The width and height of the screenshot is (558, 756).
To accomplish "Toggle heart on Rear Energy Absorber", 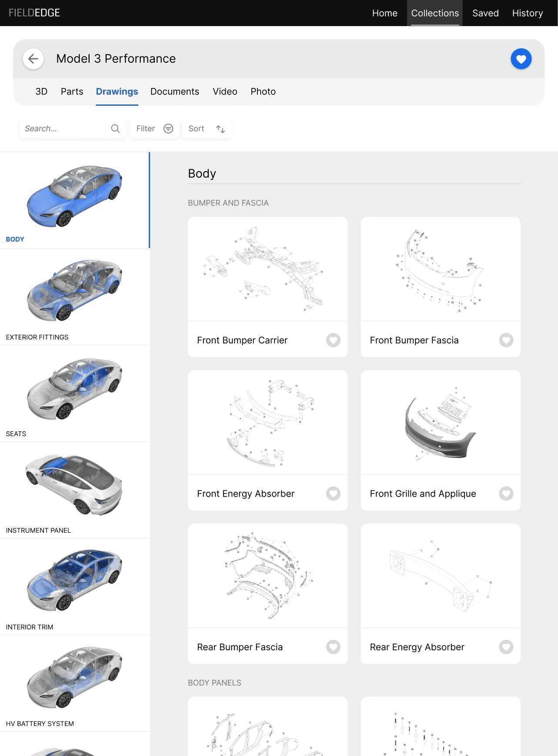I will [x=506, y=647].
